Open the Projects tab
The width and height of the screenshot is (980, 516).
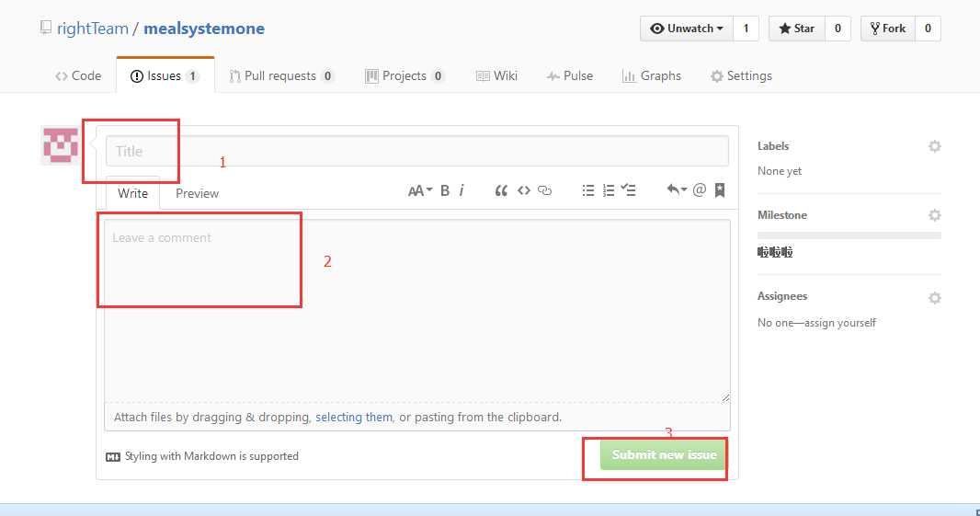(405, 75)
